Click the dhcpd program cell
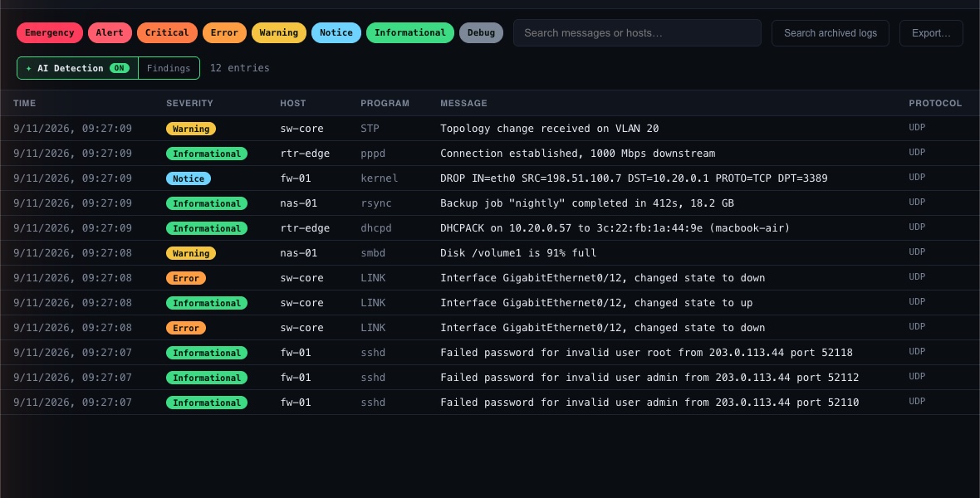 point(375,228)
